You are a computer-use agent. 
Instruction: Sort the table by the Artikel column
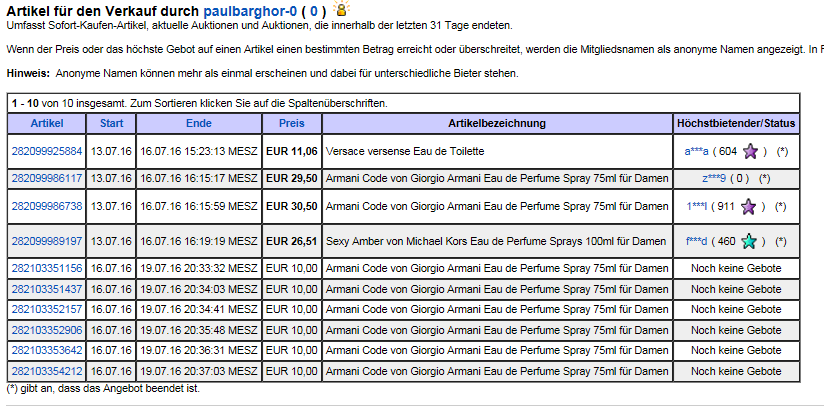point(47,124)
